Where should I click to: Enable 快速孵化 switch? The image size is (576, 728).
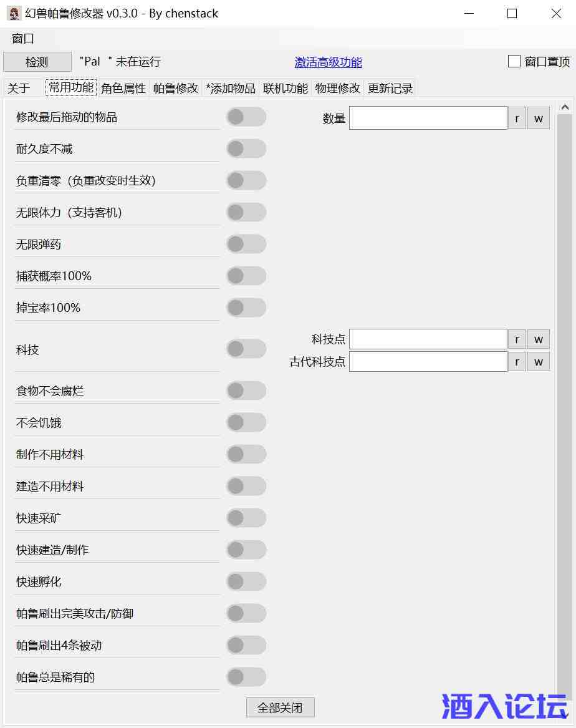click(246, 581)
